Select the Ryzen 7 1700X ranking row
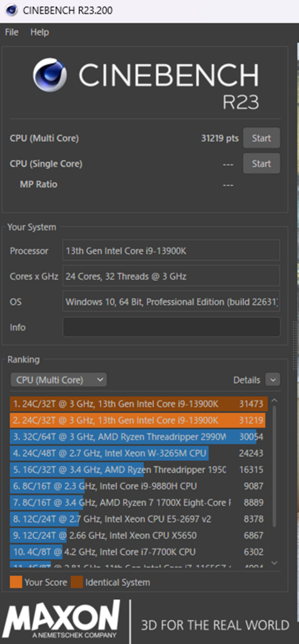 (x=139, y=502)
